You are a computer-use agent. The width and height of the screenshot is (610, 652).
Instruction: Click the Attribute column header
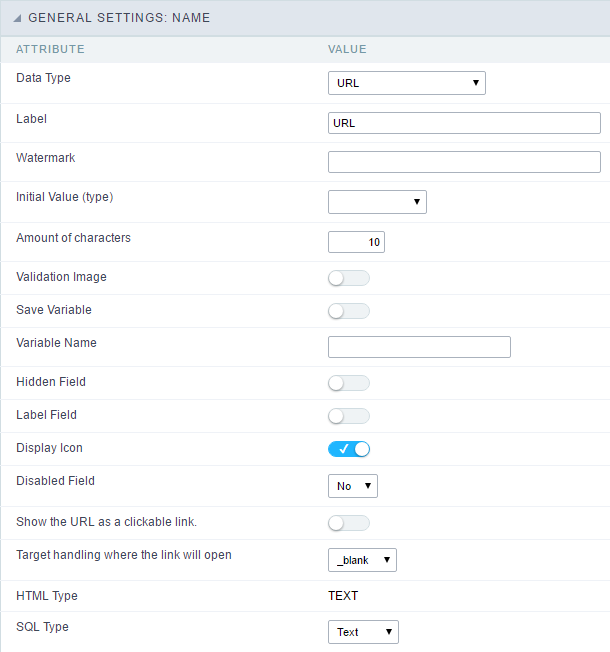(x=50, y=49)
